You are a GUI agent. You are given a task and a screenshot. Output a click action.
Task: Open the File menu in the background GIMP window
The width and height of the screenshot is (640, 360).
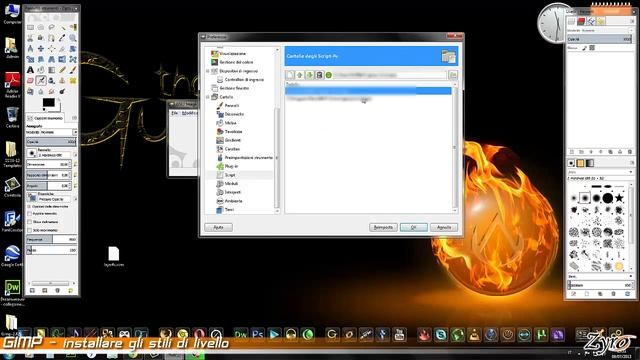tap(174, 113)
